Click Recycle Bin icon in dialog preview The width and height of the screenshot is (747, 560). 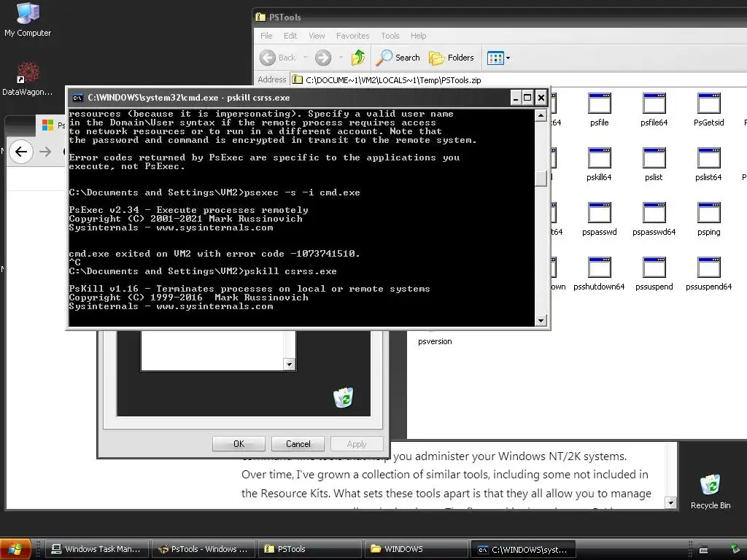pyautogui.click(x=344, y=397)
